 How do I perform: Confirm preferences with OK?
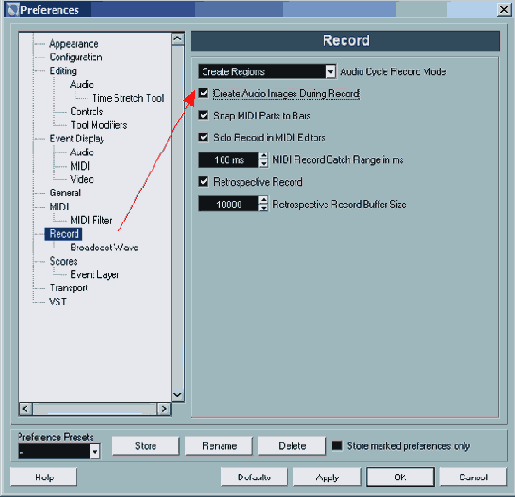(x=400, y=477)
